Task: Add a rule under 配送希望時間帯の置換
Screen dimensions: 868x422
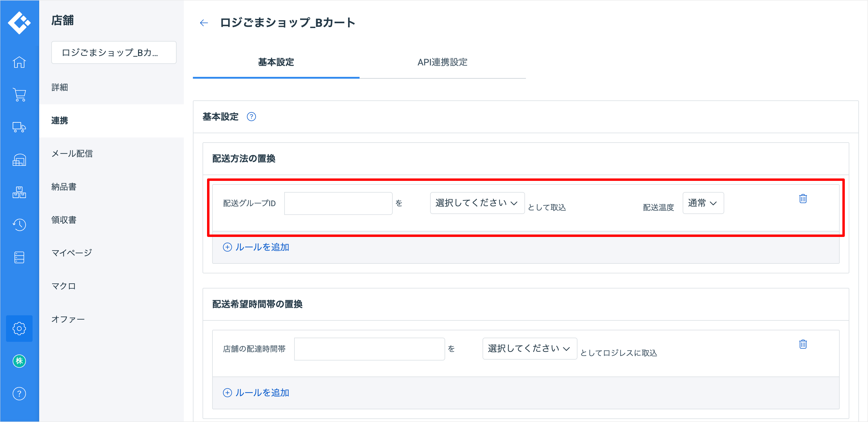Action: coord(256,393)
